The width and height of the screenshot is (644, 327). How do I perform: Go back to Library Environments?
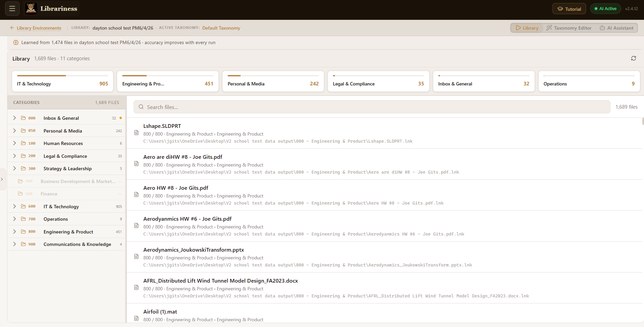[x=36, y=28]
